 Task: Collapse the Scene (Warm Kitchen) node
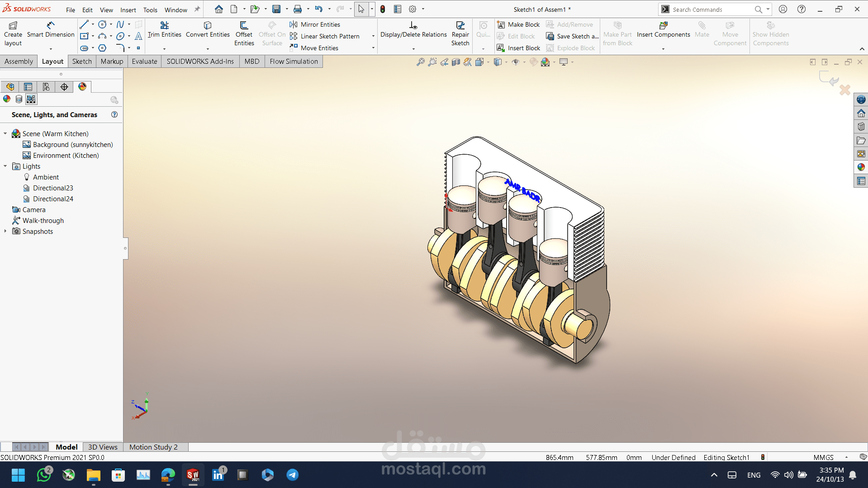pos(5,134)
